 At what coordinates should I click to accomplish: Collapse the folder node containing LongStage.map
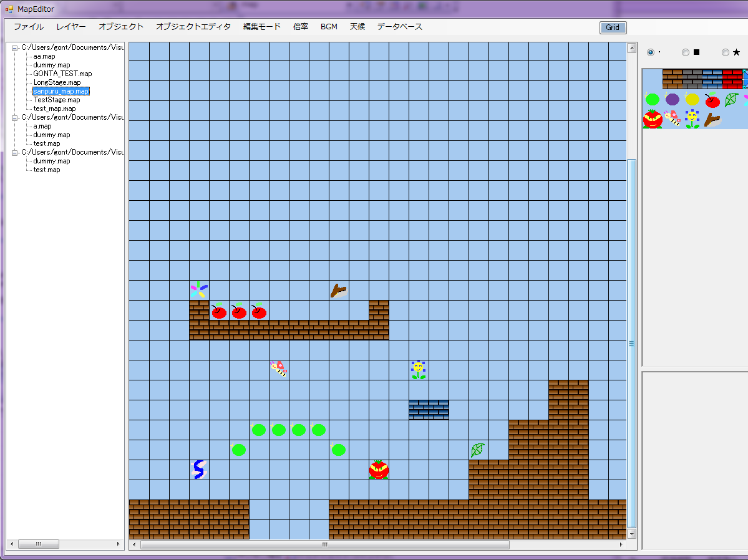pyautogui.click(x=15, y=47)
